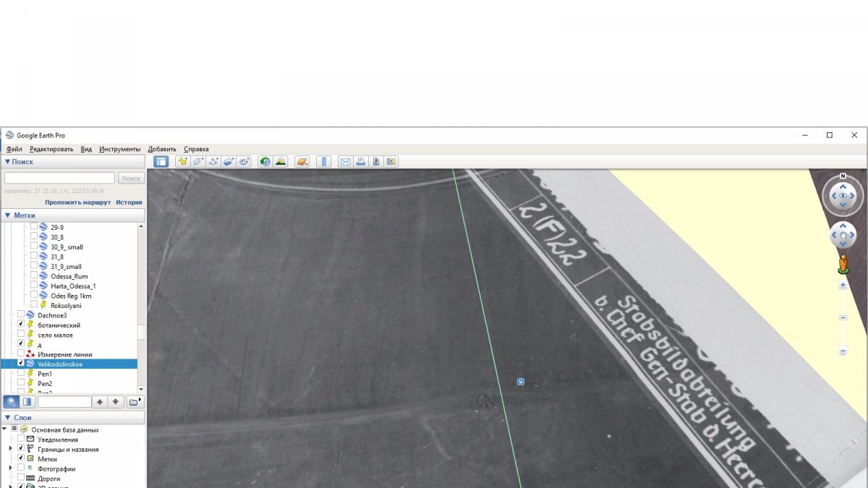The width and height of the screenshot is (868, 488).
Task: Enable the Дороги layer checkbox
Action: pyautogui.click(x=20, y=478)
